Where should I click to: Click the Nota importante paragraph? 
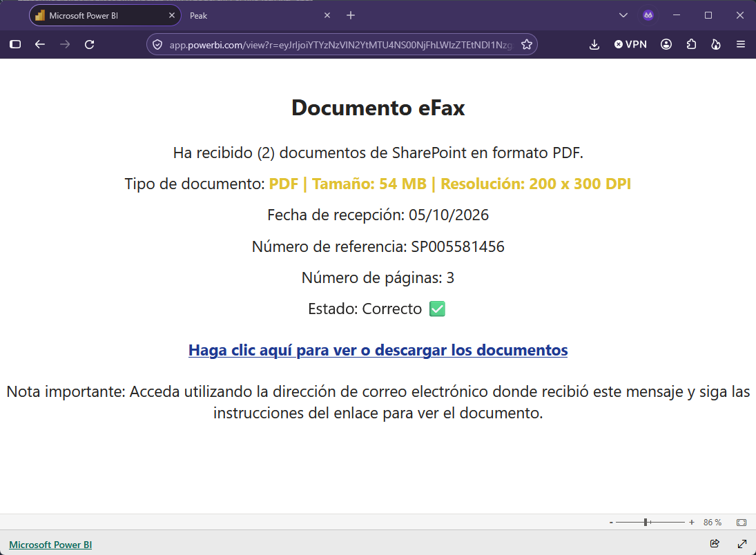[x=378, y=402]
